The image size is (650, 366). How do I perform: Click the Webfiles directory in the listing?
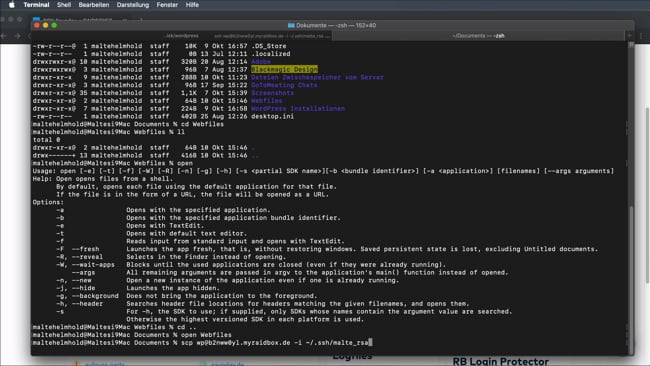pos(267,101)
